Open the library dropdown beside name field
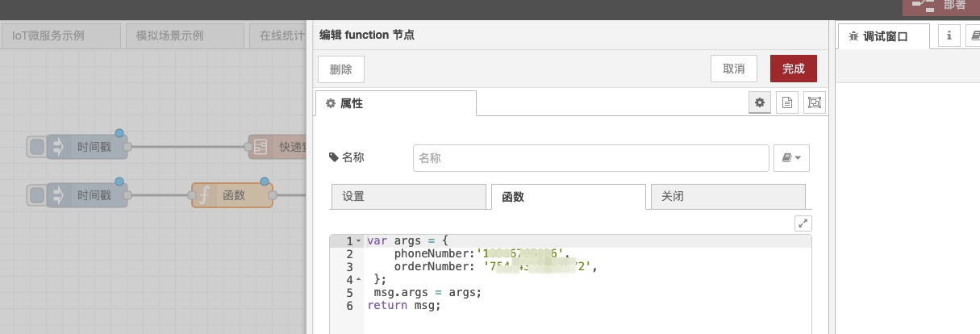The image size is (980, 334). coord(791,158)
